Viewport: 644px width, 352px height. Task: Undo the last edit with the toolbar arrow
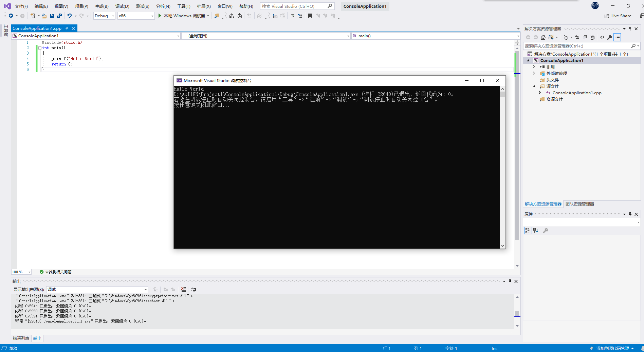point(70,16)
